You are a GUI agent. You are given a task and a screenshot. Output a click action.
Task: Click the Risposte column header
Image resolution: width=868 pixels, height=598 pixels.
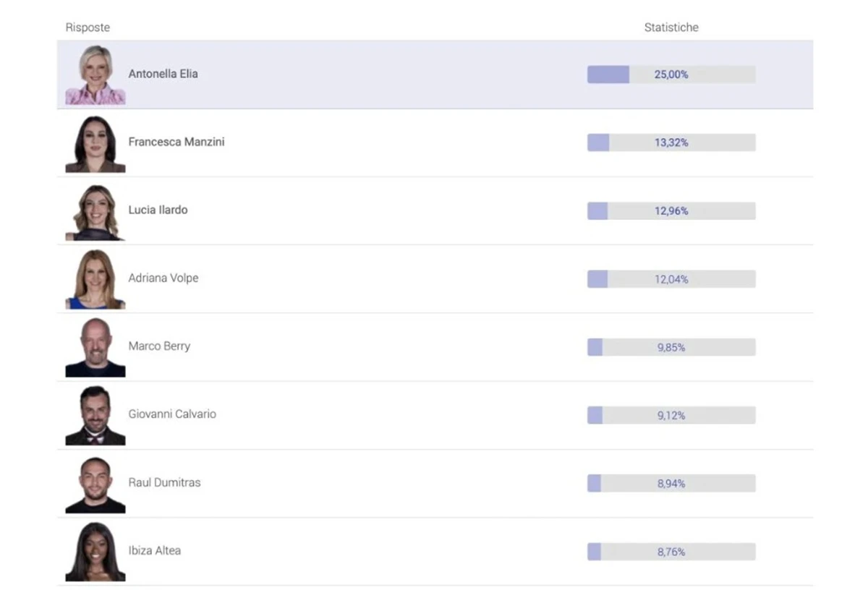click(x=88, y=27)
